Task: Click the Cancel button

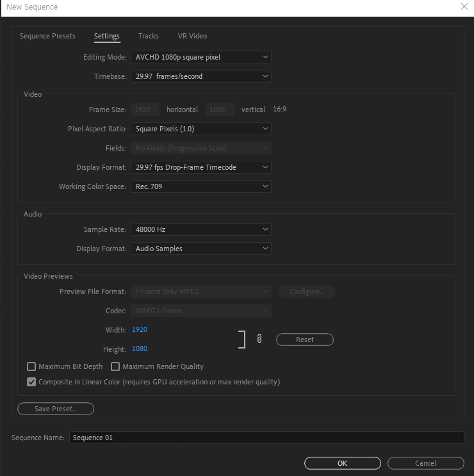Action: click(x=426, y=463)
